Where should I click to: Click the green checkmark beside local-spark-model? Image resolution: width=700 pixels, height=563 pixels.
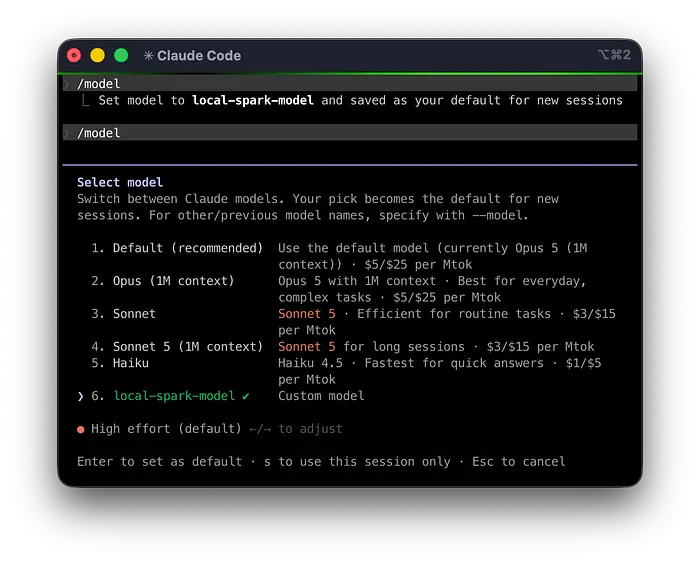pos(246,396)
